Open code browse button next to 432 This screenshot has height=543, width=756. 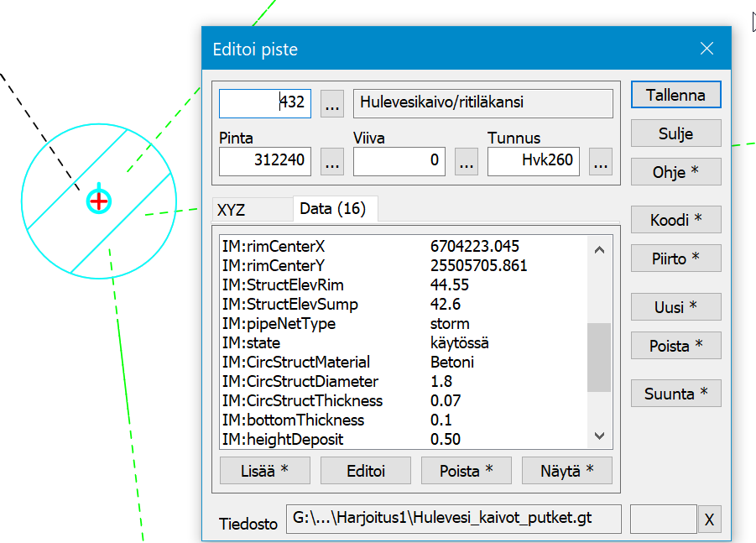332,105
